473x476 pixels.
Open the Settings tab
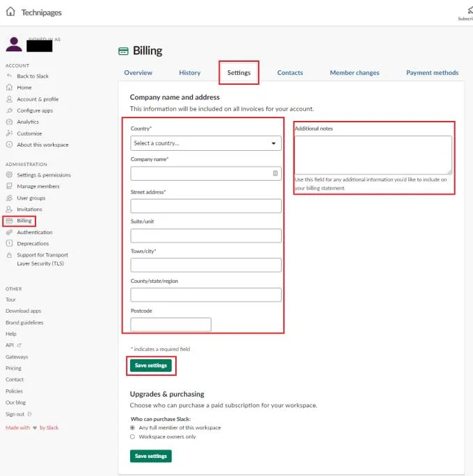tap(239, 73)
